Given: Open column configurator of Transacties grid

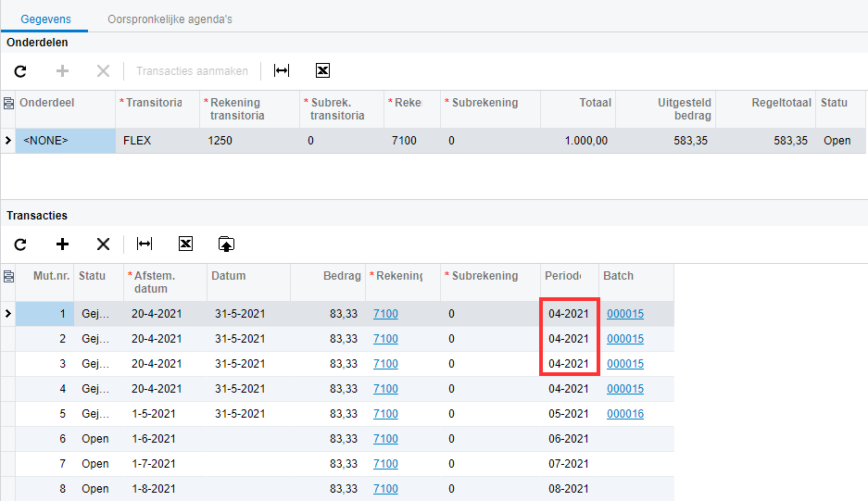Looking at the screenshot, I should [x=8, y=276].
